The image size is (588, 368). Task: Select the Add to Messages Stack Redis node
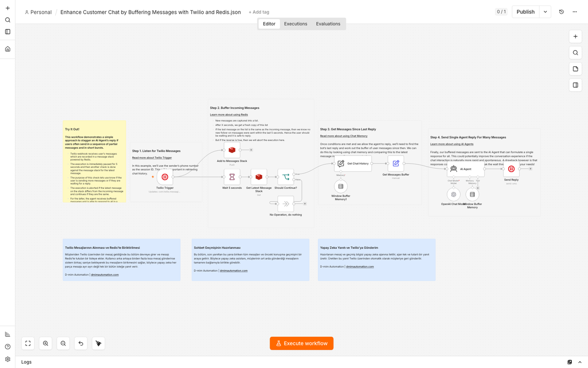point(232,150)
